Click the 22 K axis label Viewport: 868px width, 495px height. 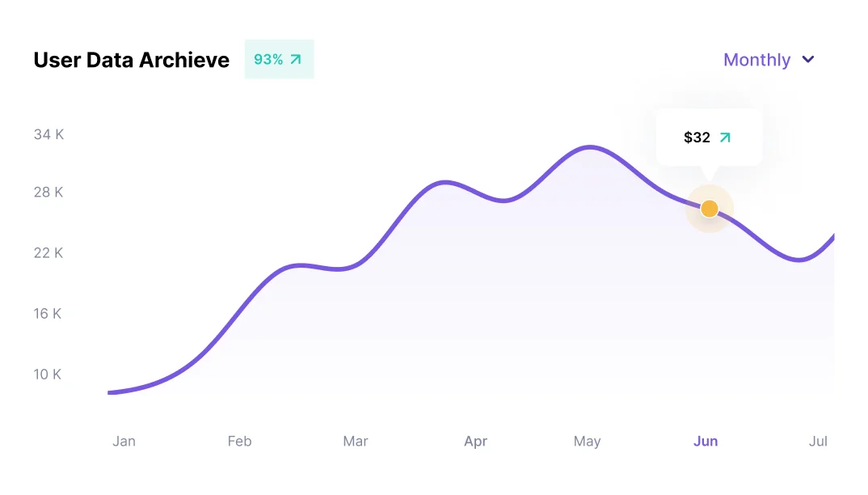click(x=48, y=253)
